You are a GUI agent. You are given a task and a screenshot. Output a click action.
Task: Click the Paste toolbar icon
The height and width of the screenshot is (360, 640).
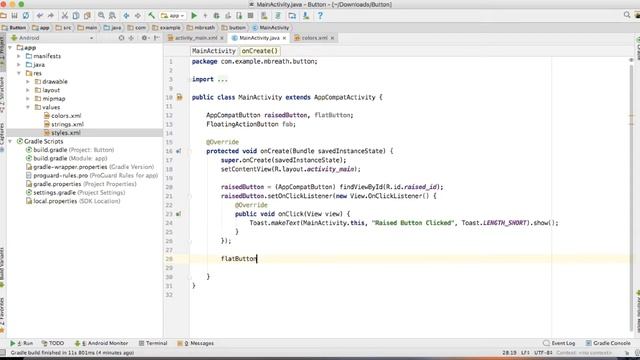[87, 16]
